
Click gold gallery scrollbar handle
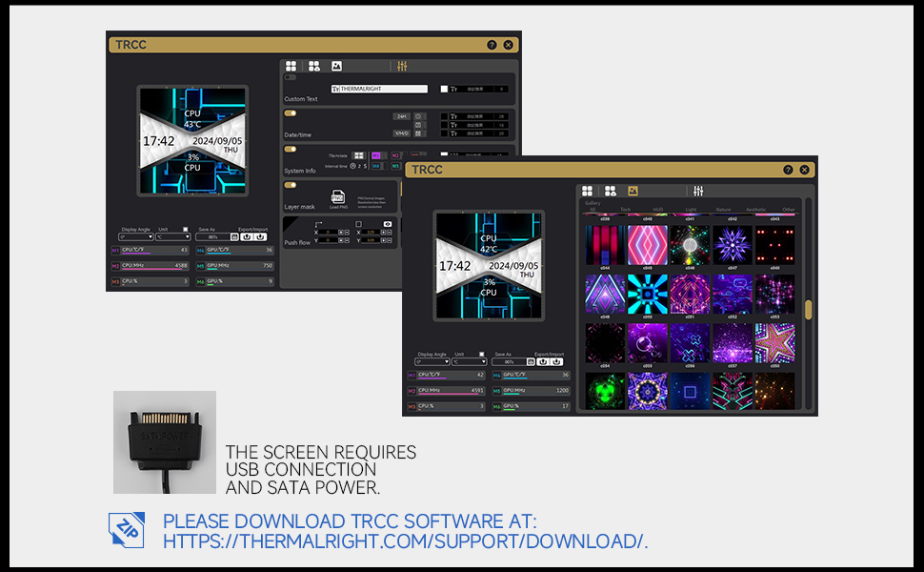pos(809,310)
